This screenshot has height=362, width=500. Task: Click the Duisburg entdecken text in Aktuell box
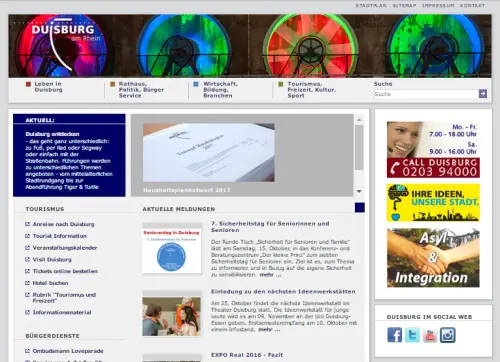pos(52,134)
